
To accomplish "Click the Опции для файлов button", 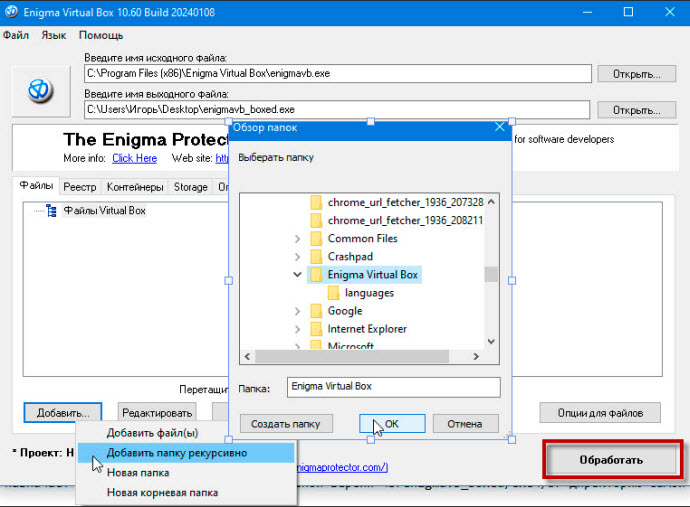I will (600, 413).
